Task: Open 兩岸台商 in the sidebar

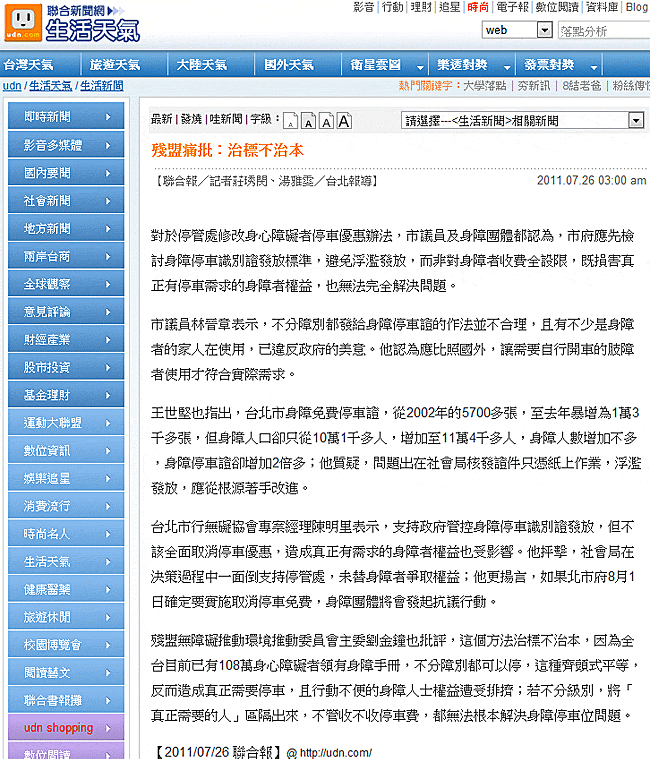Action: click(x=66, y=255)
